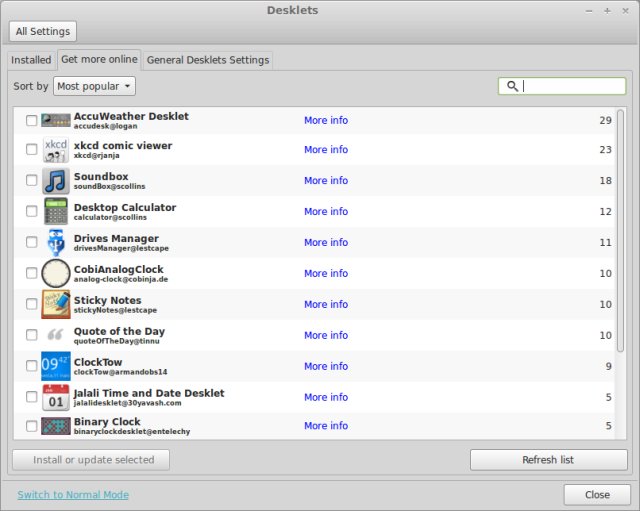Click the All Settings button
The width and height of the screenshot is (640, 511).
coord(42,32)
